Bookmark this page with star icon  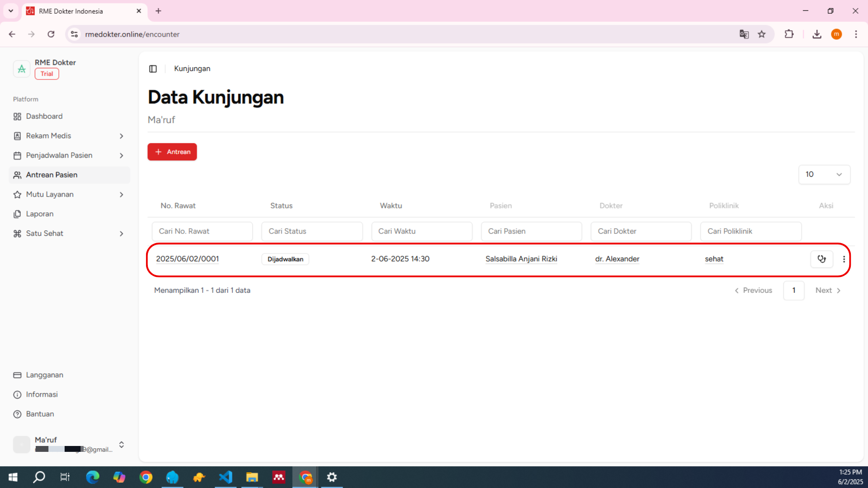tap(762, 34)
